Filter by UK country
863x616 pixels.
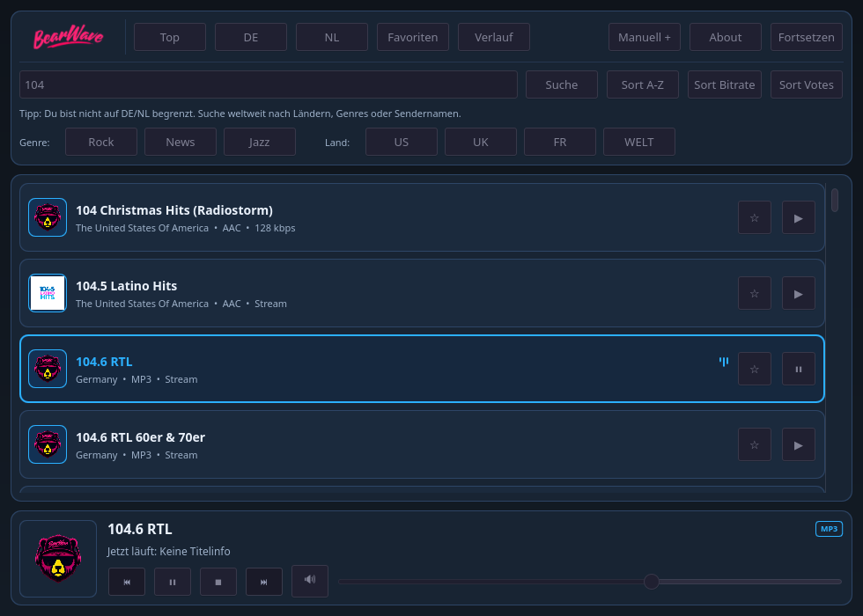point(481,142)
